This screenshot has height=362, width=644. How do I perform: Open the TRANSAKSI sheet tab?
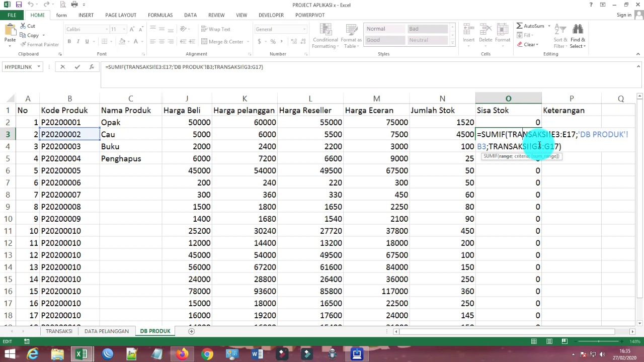(x=59, y=331)
